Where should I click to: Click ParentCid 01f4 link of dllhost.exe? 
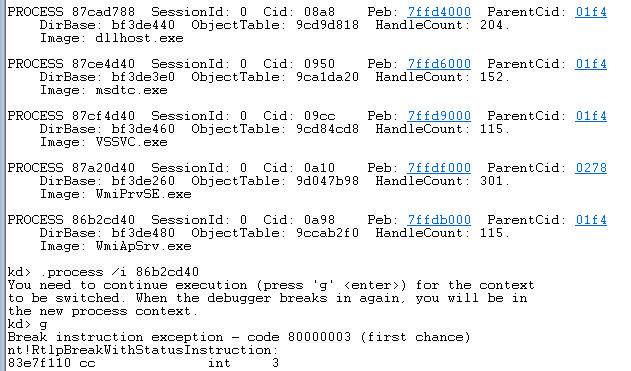tap(591, 12)
